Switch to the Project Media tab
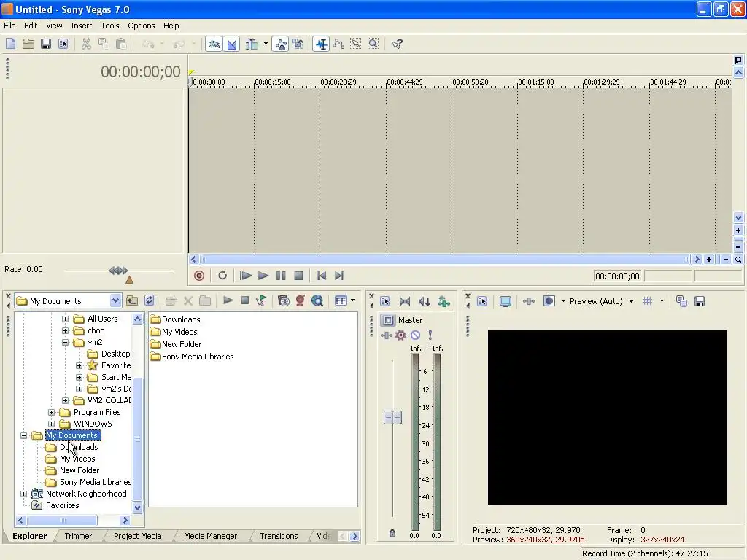Image resolution: width=747 pixels, height=560 pixels. point(138,536)
